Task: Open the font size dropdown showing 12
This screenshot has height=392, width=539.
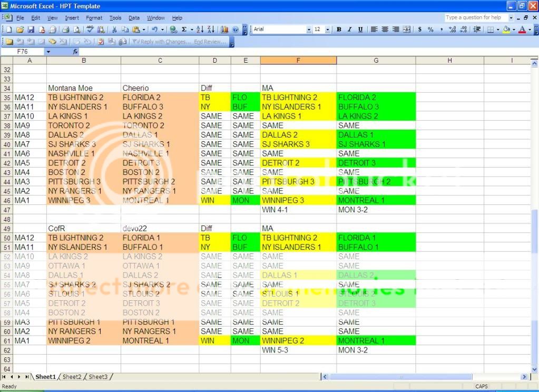Action: click(328, 30)
